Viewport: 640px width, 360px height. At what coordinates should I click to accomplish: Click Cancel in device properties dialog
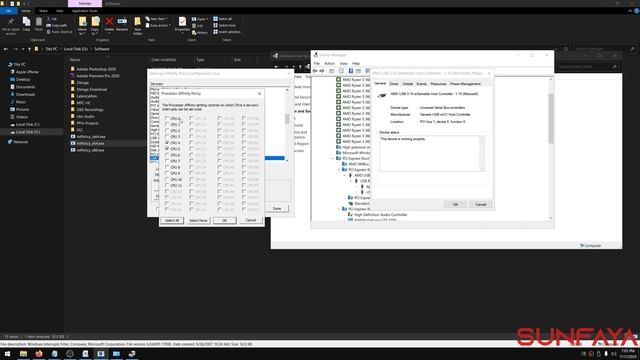point(481,204)
